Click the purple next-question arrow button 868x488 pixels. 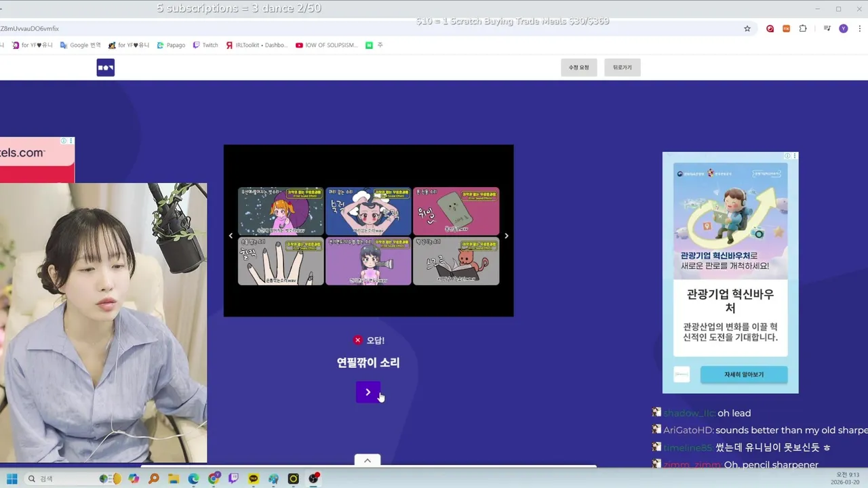[368, 392]
